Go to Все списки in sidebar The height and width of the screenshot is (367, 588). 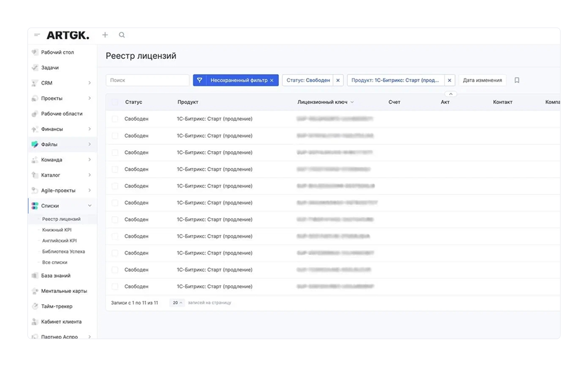pyautogui.click(x=55, y=262)
